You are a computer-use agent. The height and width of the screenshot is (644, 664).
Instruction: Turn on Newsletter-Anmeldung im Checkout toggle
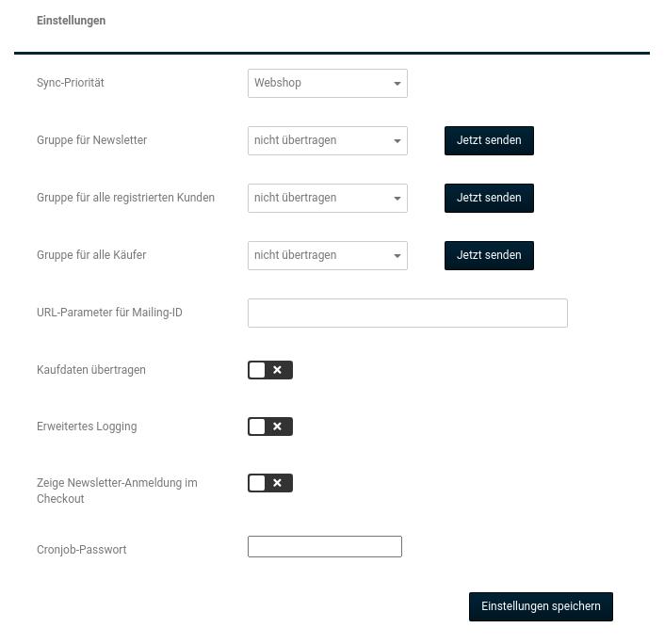coord(270,483)
